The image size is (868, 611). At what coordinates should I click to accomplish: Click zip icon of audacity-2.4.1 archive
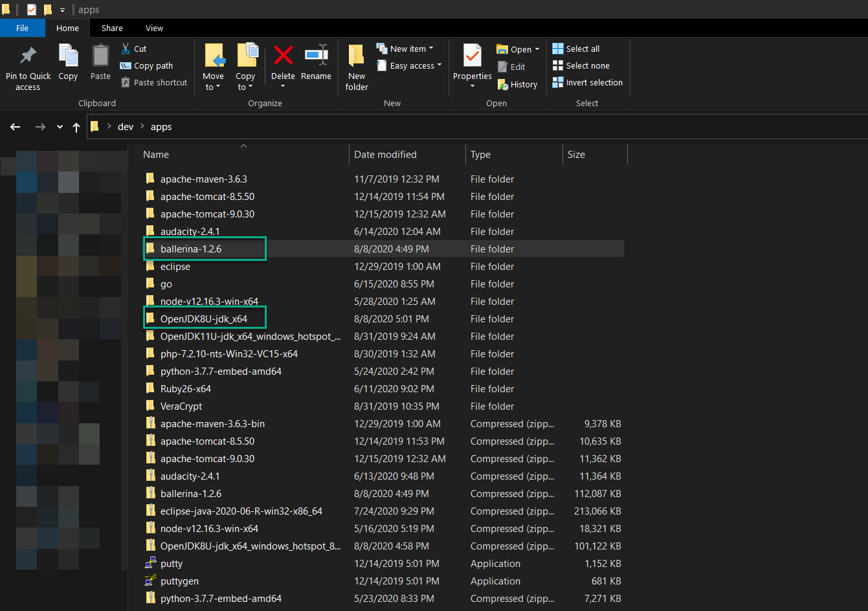[150, 476]
